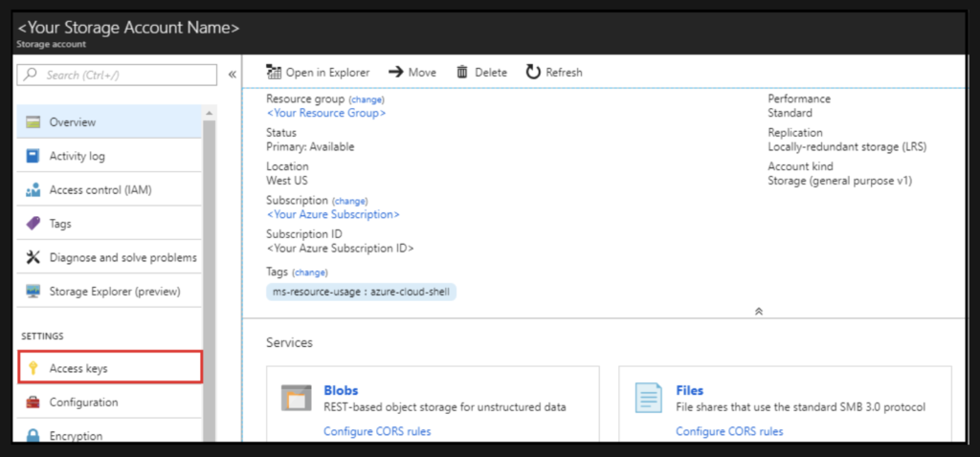The width and height of the screenshot is (980, 457).
Task: Click change link beside Subscription
Action: coord(350,201)
